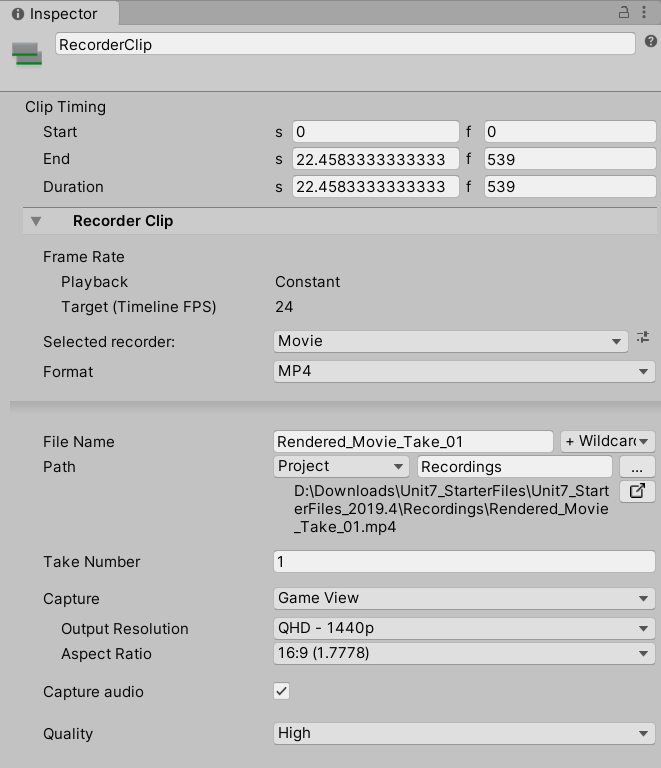
Task: Open the Selected recorder dropdown
Action: click(450, 341)
